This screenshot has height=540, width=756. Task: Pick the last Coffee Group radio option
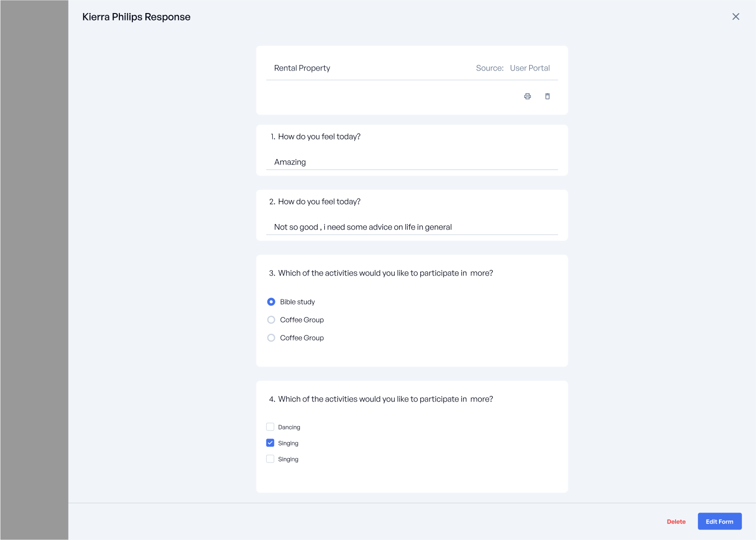[x=271, y=338]
